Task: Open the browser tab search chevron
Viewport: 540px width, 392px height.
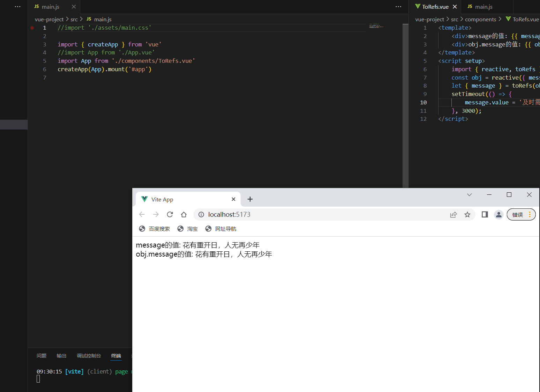Action: point(469,195)
